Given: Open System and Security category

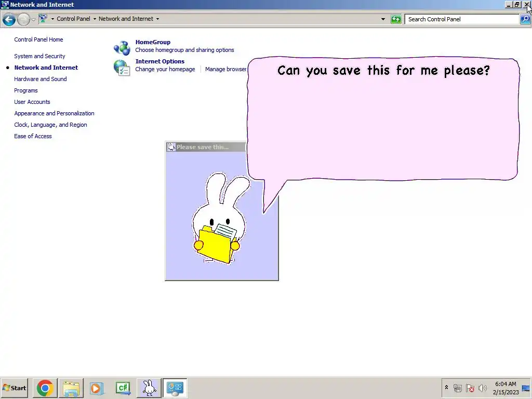Looking at the screenshot, I should 39,56.
